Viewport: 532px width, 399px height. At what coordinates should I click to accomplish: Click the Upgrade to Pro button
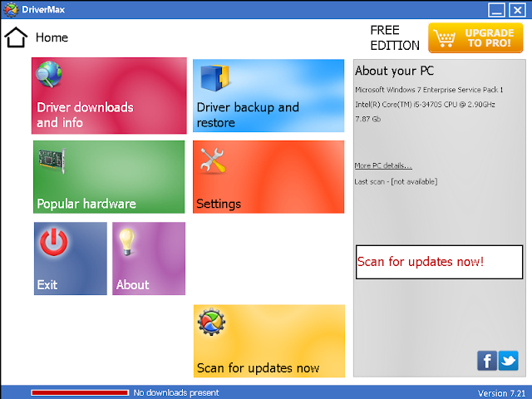click(475, 37)
